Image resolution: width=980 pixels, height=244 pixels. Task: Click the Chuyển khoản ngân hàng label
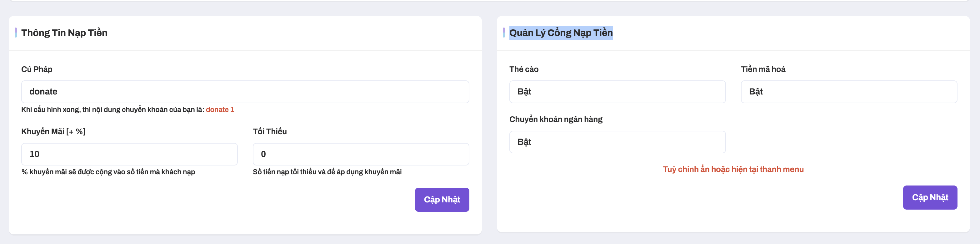[556, 119]
